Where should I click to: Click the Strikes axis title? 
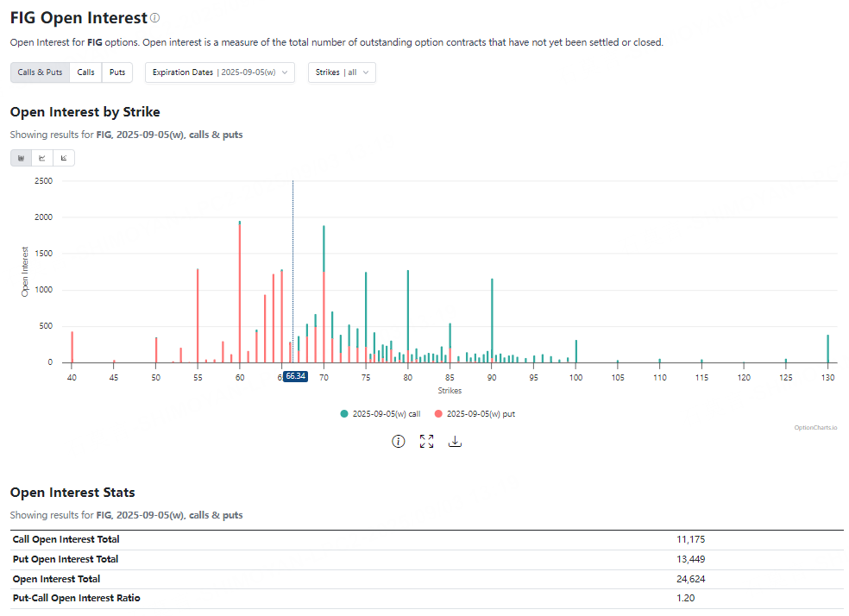(450, 391)
